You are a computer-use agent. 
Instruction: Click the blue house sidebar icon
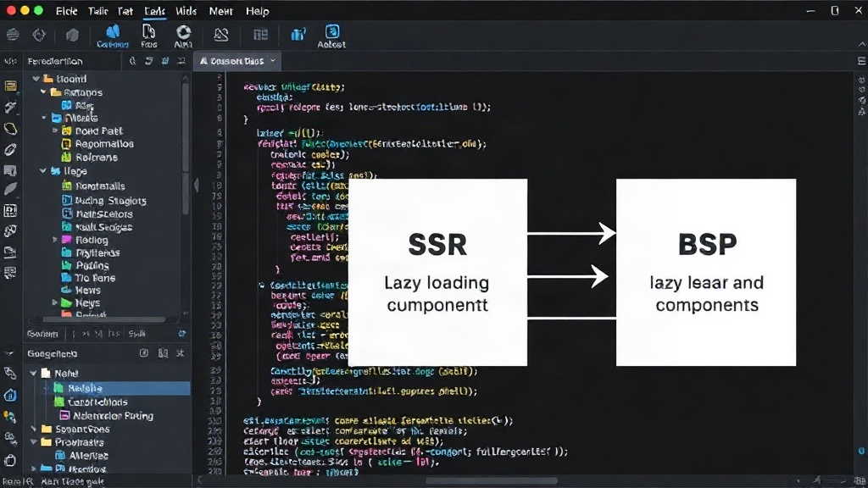10,395
